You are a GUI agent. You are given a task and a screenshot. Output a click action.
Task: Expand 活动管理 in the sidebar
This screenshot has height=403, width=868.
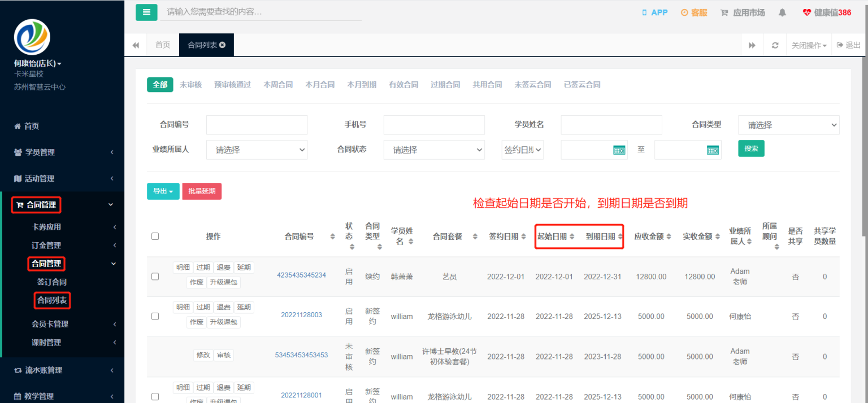62,178
